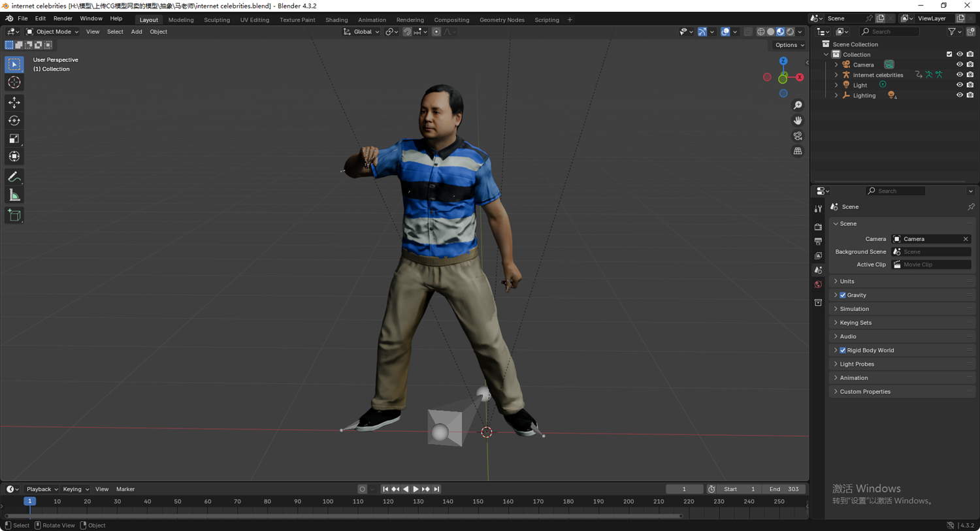980x531 pixels.
Task: Expand the Lighting item in outliner
Action: click(836, 95)
